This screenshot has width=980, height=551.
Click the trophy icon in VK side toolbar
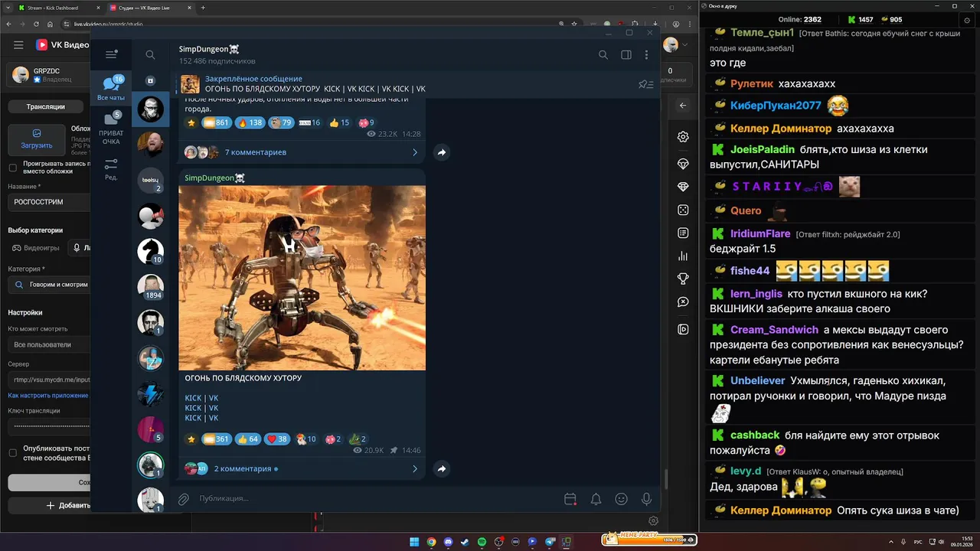683,279
